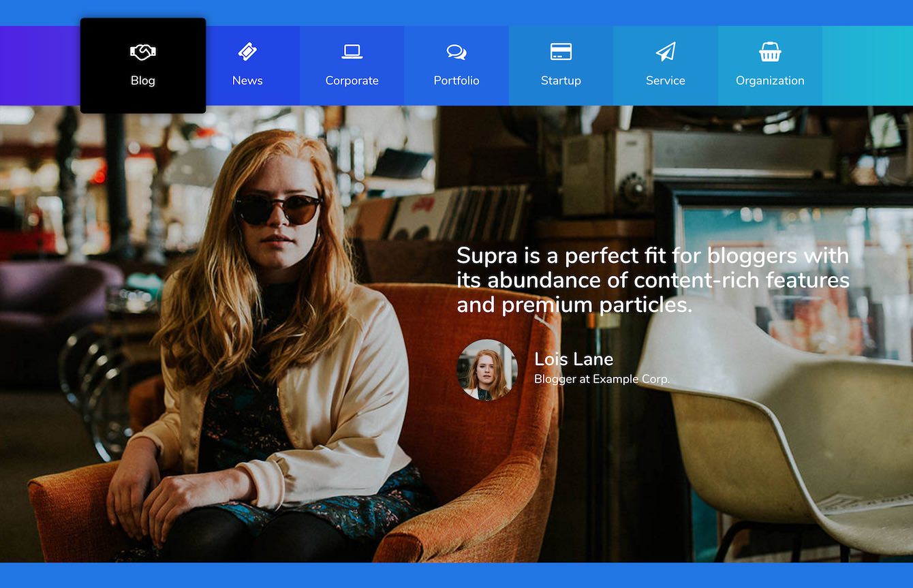Click the handshake icon above Blog
The height and width of the screenshot is (588, 913).
click(x=143, y=52)
